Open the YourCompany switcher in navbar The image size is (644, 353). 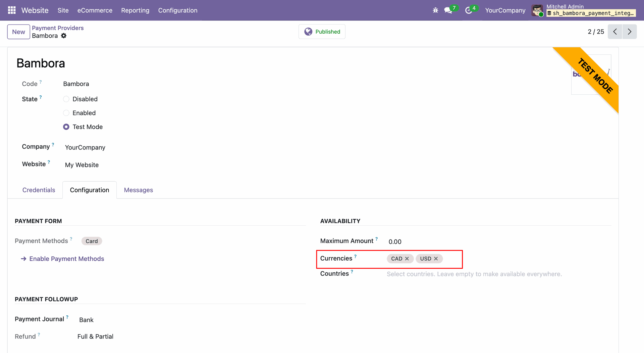pyautogui.click(x=505, y=10)
